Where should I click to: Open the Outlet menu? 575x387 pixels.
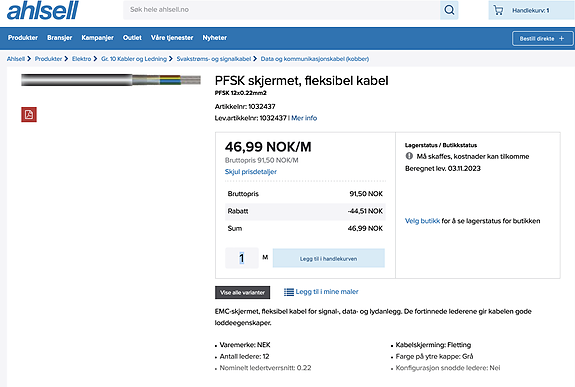(x=132, y=38)
